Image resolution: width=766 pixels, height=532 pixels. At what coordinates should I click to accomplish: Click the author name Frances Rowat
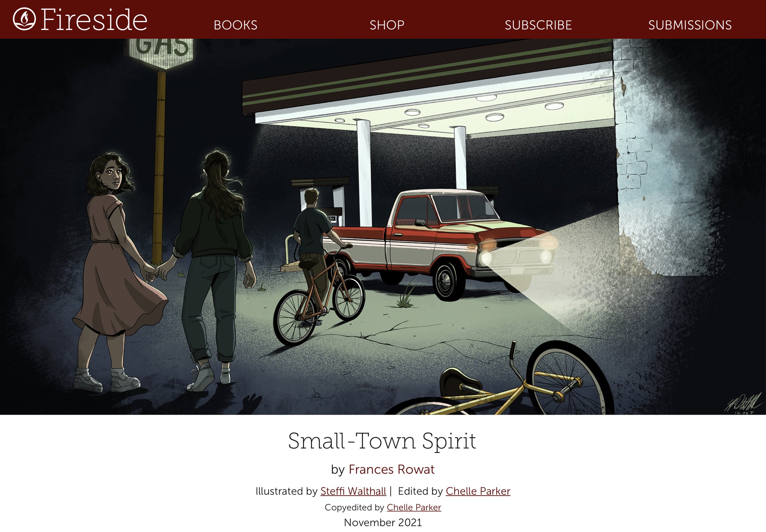(x=392, y=469)
